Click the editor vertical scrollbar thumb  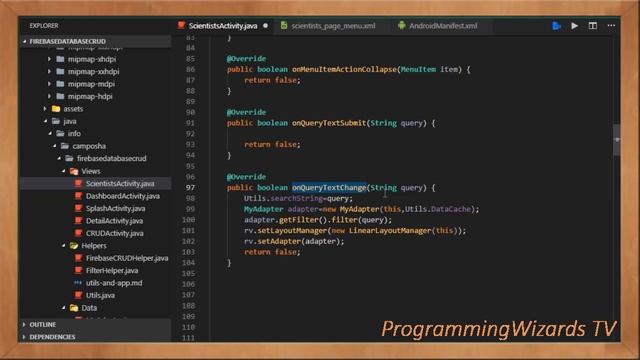coord(616,140)
